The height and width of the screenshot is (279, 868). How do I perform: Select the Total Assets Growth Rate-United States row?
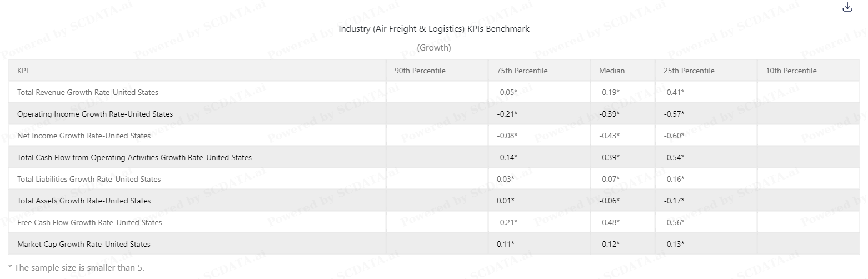(434, 201)
